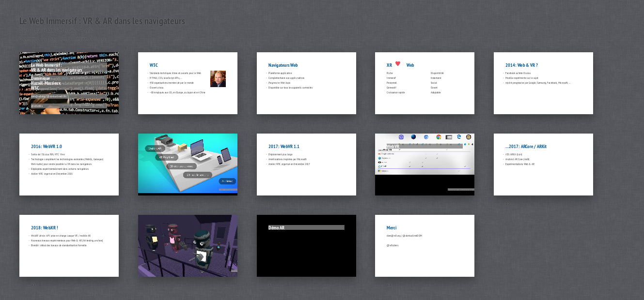Click the light blue Chromium browser icon
Screen dimensions: 644x300
pyautogui.click(x=426, y=137)
